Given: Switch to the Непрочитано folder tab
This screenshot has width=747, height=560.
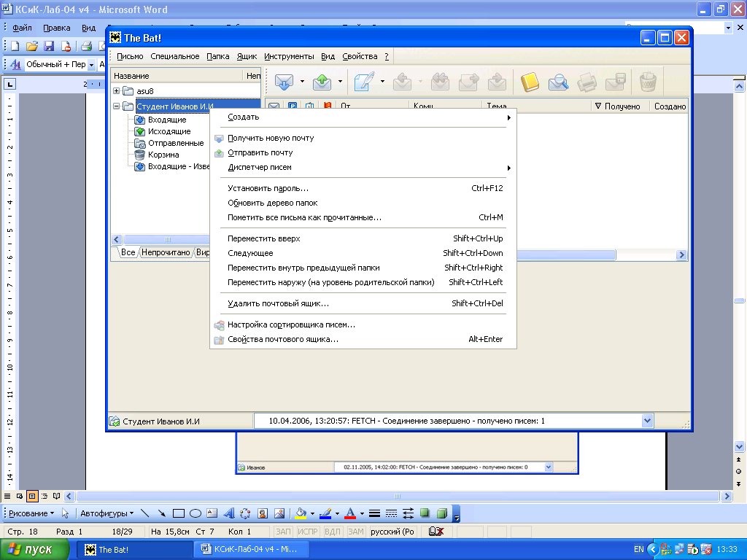Looking at the screenshot, I should coord(166,252).
